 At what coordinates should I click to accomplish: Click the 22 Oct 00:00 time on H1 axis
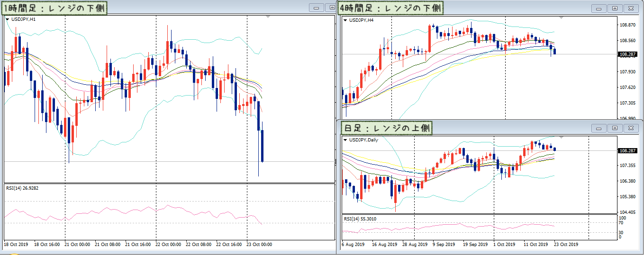pos(167,245)
